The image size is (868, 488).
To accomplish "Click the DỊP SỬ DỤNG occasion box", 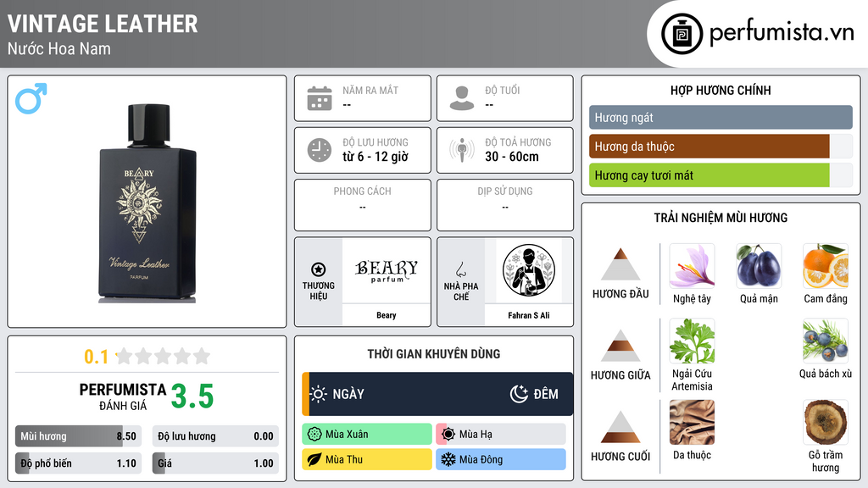I will pos(505,205).
